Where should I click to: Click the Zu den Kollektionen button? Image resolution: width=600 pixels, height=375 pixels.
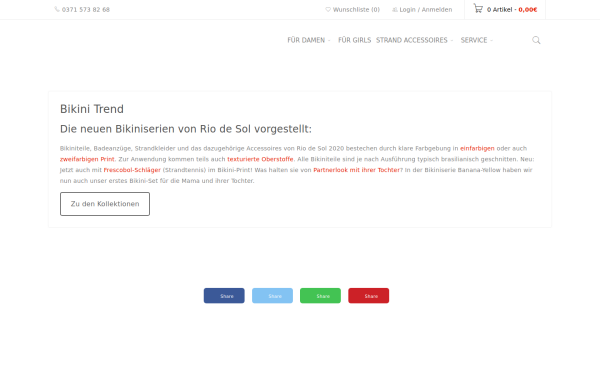(x=105, y=204)
